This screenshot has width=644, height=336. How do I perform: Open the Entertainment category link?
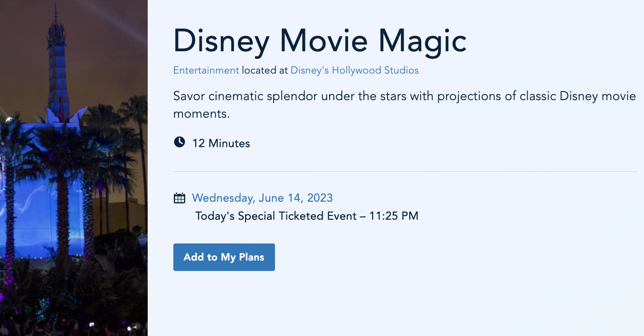(206, 71)
